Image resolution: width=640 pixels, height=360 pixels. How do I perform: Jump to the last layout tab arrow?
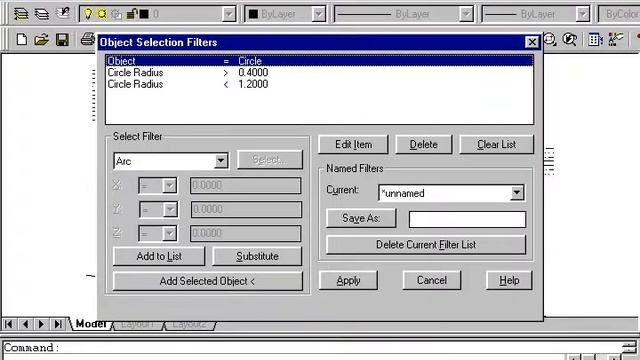[58, 324]
